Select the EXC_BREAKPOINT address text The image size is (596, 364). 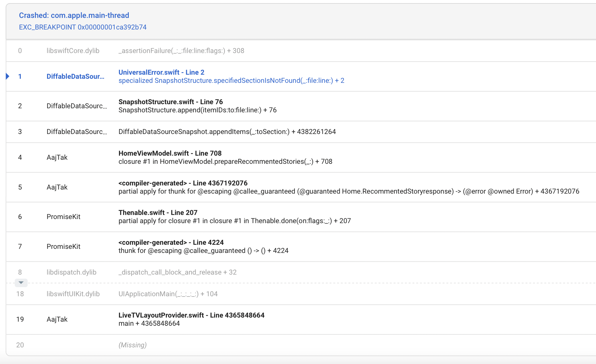pyautogui.click(x=83, y=27)
